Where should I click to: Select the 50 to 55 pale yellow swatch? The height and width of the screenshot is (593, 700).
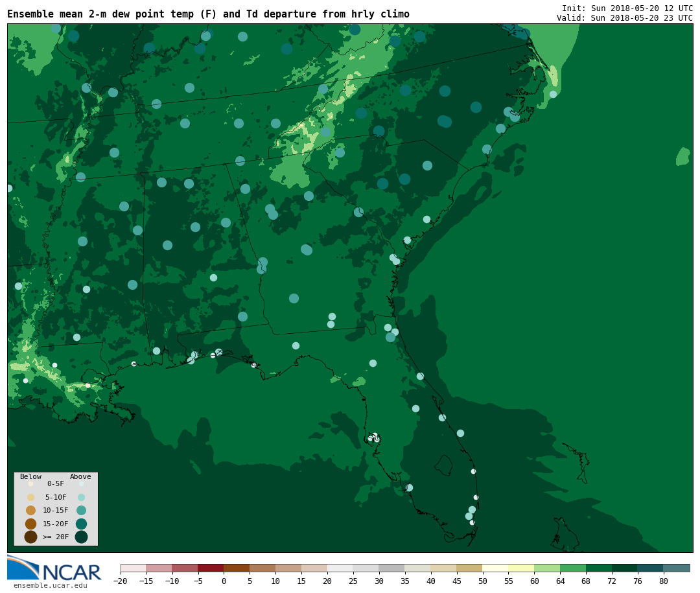tap(496, 568)
